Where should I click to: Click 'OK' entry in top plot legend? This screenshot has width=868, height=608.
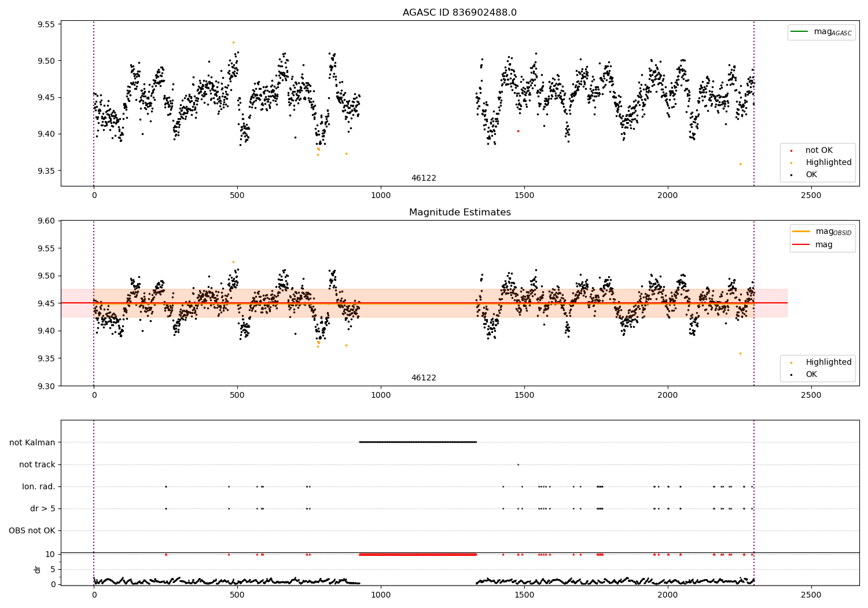(811, 175)
